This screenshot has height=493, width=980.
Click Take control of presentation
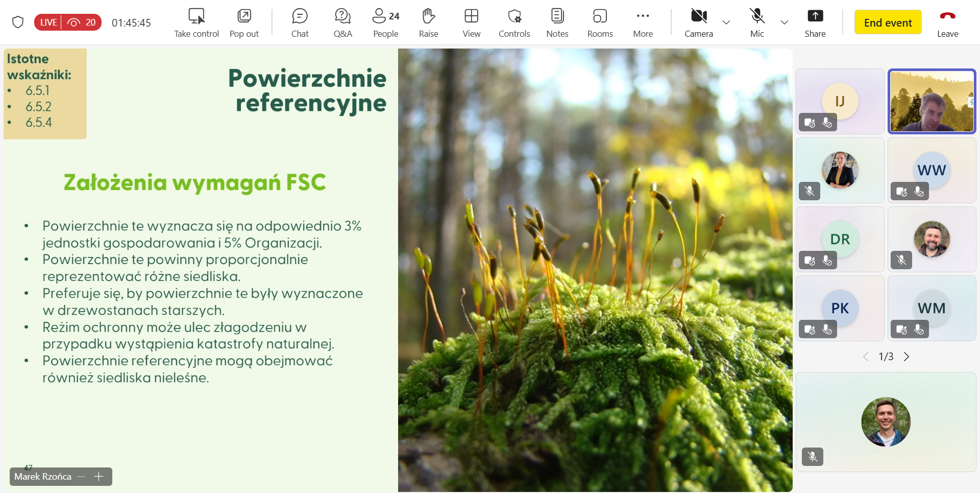pyautogui.click(x=197, y=22)
